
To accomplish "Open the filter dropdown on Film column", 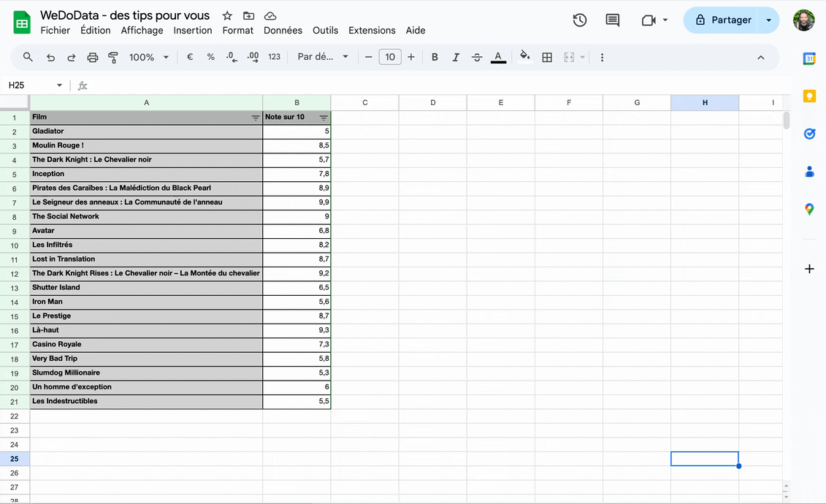I will coord(256,118).
